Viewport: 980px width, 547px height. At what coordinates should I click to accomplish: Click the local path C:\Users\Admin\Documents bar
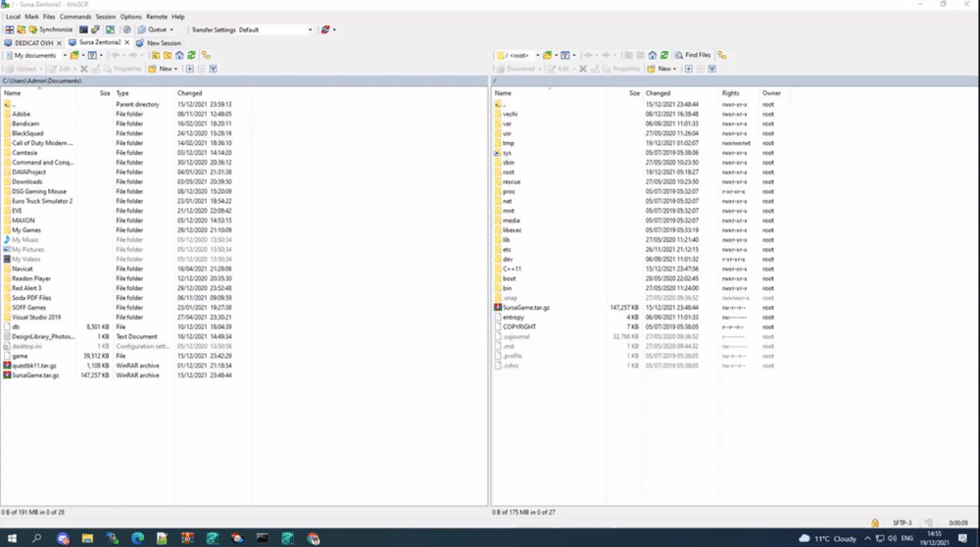tap(244, 80)
